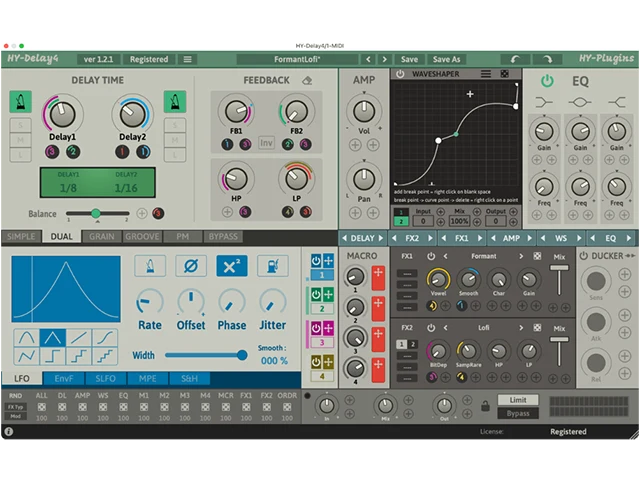This screenshot has height=480, width=640.
Task: Toggle the FX2 power button
Action: [431, 328]
